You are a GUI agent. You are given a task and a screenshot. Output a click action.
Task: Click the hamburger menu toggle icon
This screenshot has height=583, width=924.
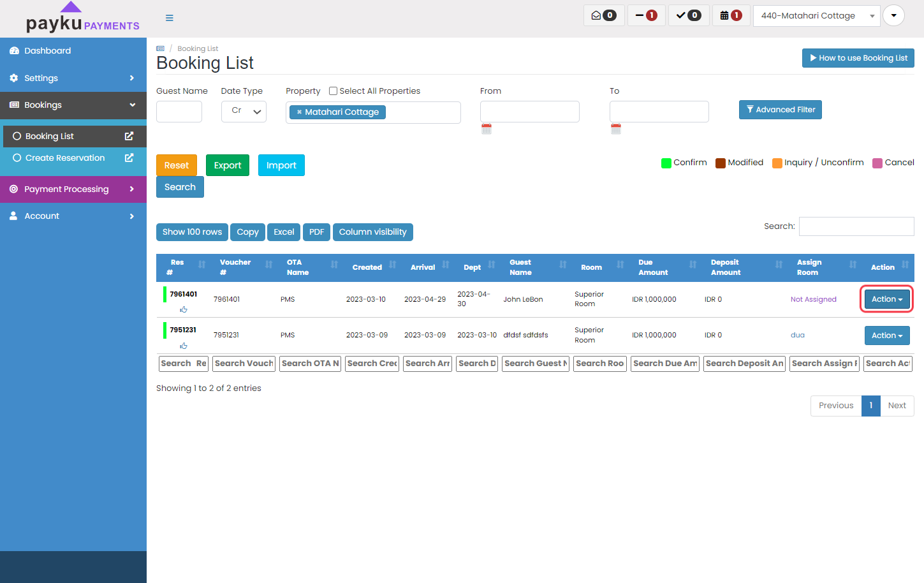click(170, 18)
